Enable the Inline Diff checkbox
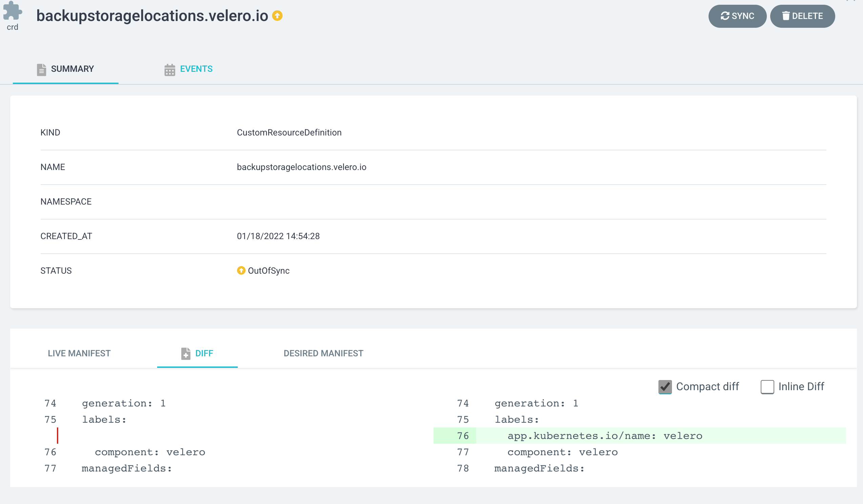 (x=767, y=387)
